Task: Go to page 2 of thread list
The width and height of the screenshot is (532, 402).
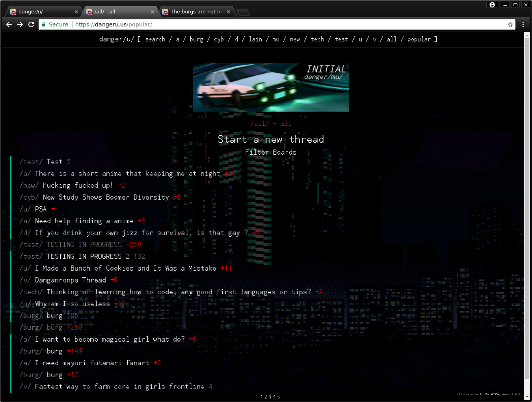Action: [x=266, y=397]
